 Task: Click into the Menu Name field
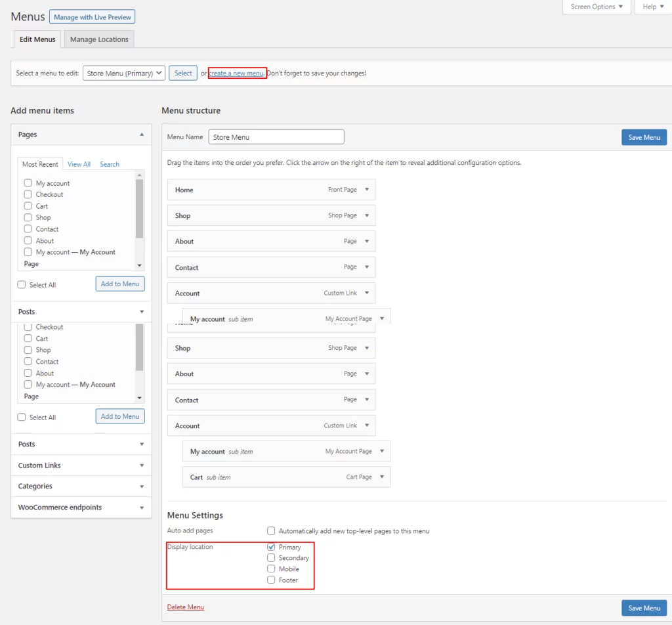tap(276, 137)
